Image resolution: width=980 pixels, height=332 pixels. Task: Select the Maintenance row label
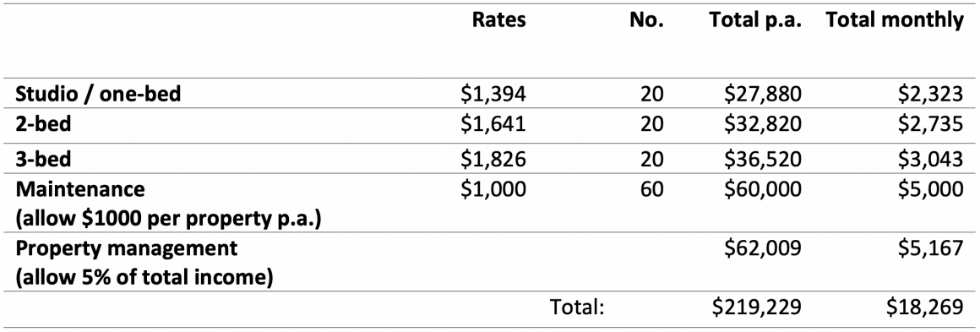[x=79, y=188]
